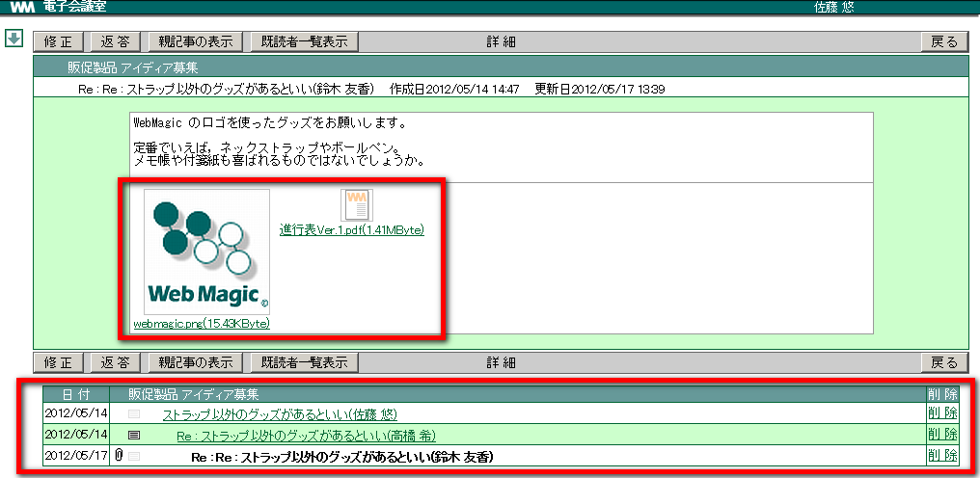Select the bold Re:Re: 鈴木 友香 thread entry
This screenshot has width=980, height=478.
tap(342, 457)
